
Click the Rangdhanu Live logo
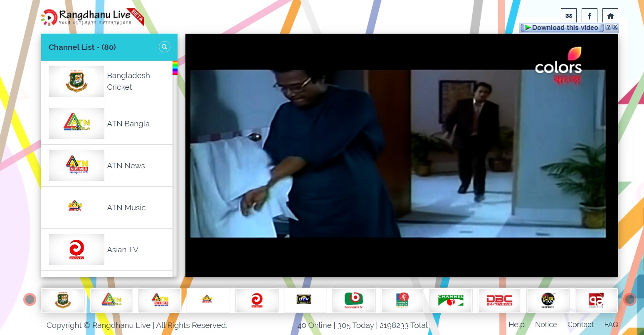(92, 17)
